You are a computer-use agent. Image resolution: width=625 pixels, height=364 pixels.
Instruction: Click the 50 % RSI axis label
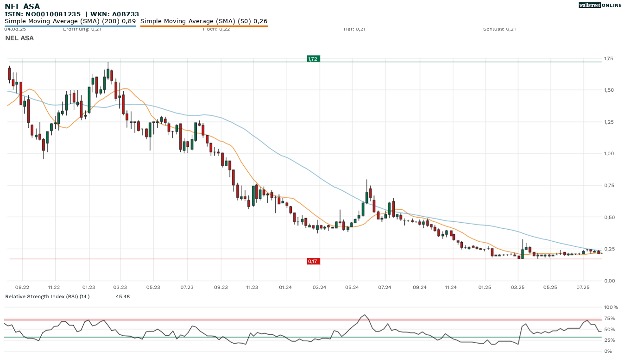(x=610, y=329)
